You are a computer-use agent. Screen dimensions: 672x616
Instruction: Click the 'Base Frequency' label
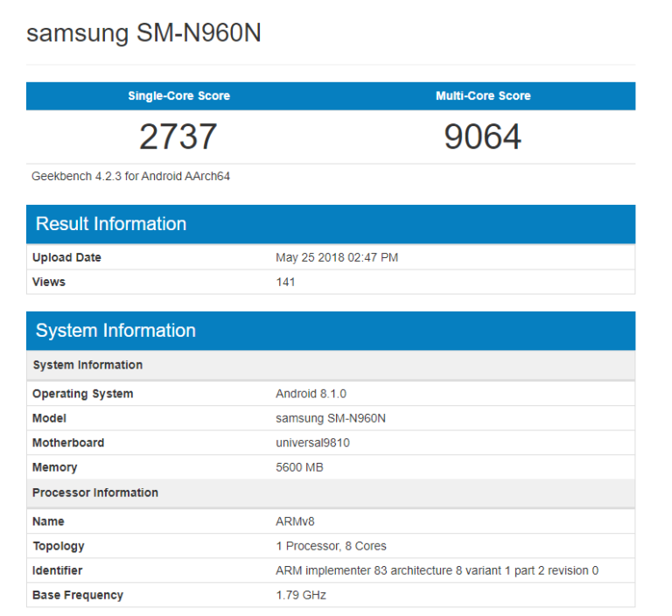(x=78, y=595)
